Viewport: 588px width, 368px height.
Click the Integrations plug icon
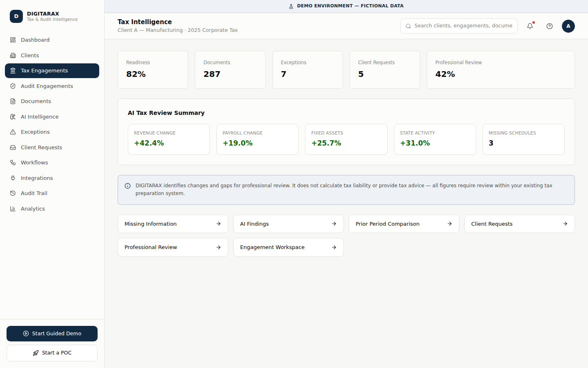(13, 178)
